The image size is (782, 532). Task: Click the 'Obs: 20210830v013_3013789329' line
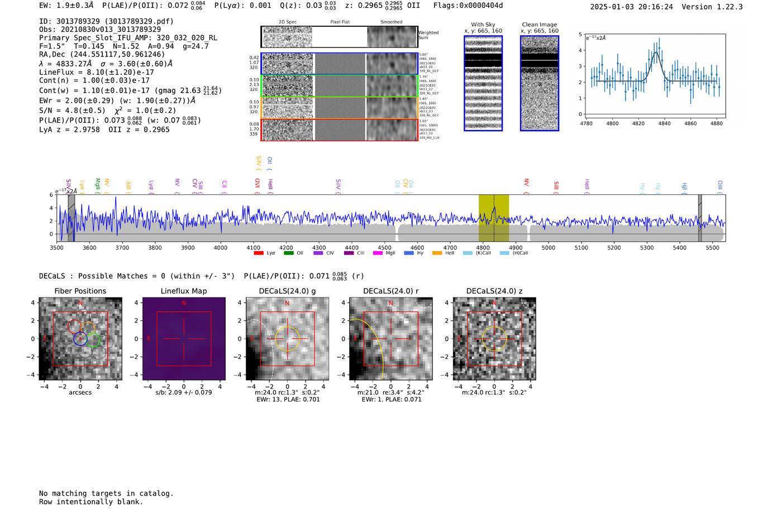(100, 30)
